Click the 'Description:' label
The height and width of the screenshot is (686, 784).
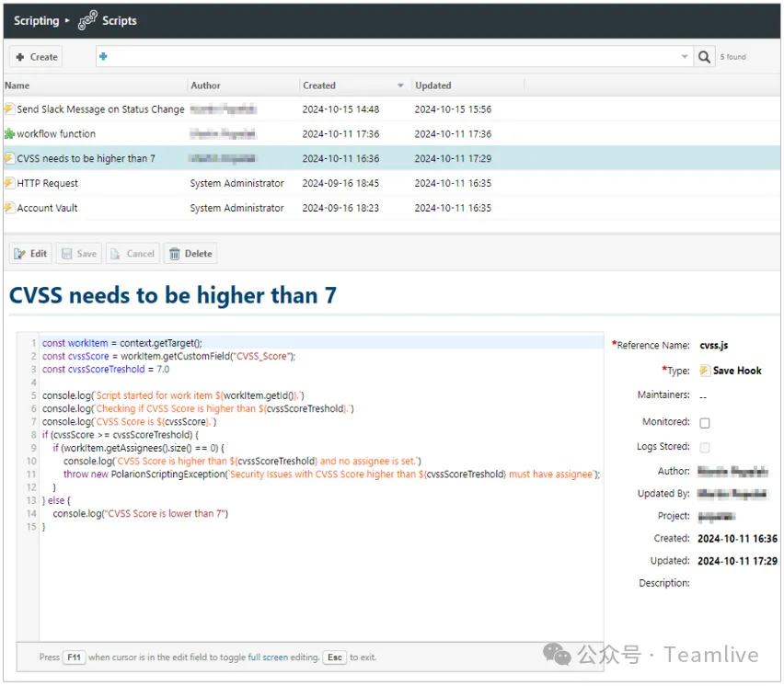tap(664, 583)
